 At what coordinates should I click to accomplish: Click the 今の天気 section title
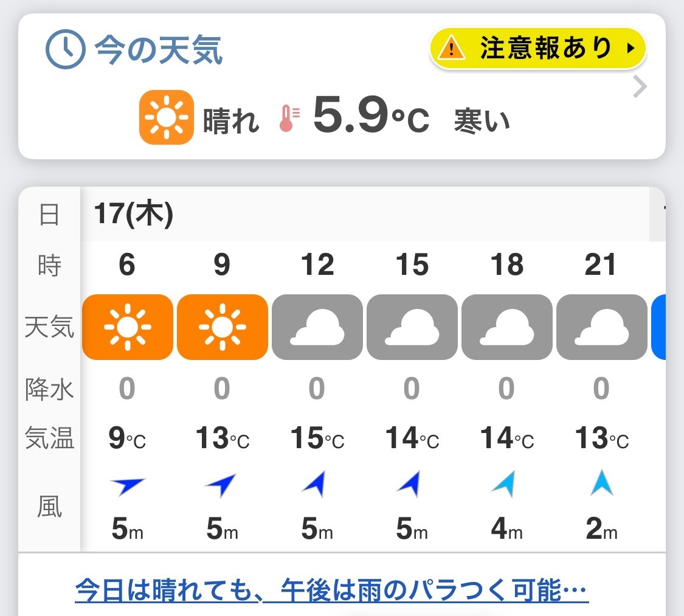pos(159,50)
